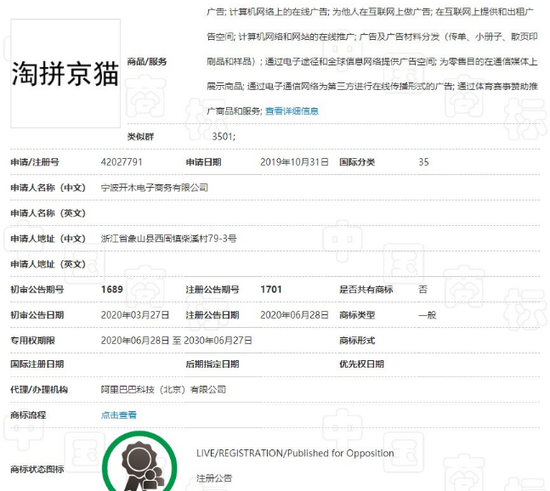Click shared trademark value 否
This screenshot has height=491, width=550.
tap(423, 290)
